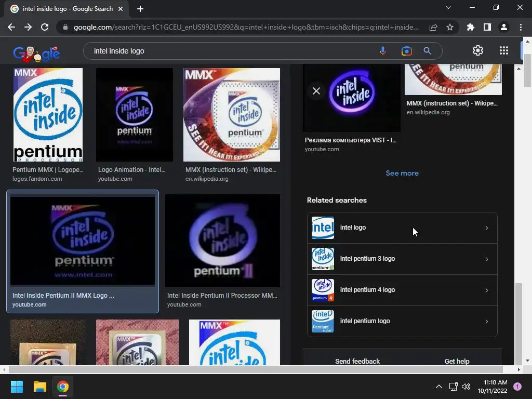The width and height of the screenshot is (532, 399).
Task: Click the address bar URL
Action: tap(246, 27)
